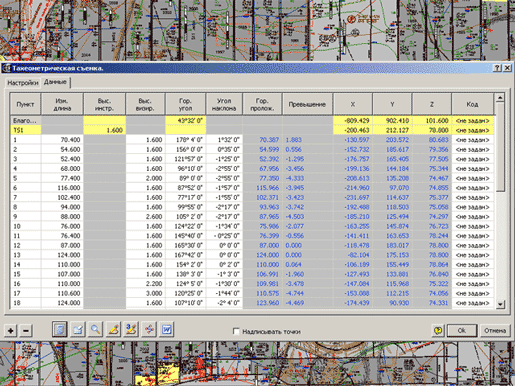
Task: Select the TS1 station row cell
Action: (x=26, y=130)
